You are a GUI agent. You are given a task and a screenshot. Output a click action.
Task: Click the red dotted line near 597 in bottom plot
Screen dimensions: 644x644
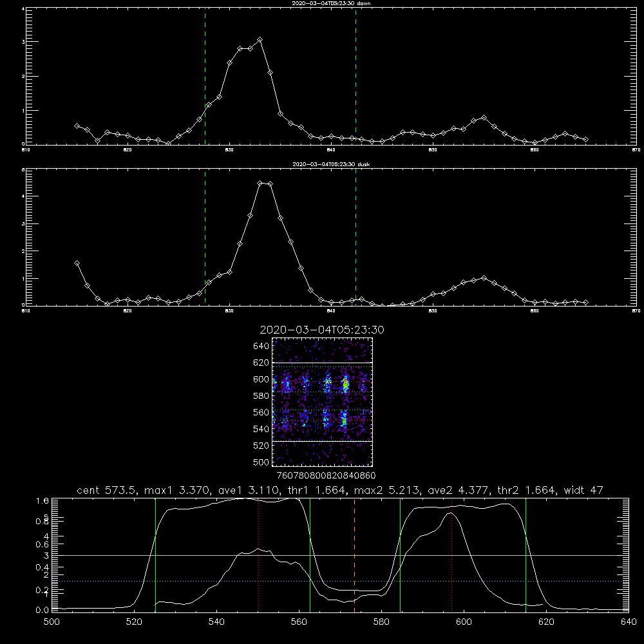click(452, 555)
